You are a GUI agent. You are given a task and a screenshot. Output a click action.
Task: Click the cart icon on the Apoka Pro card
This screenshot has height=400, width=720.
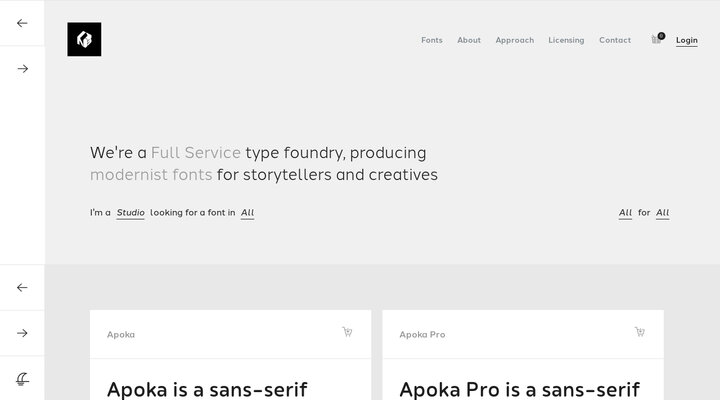click(x=640, y=333)
